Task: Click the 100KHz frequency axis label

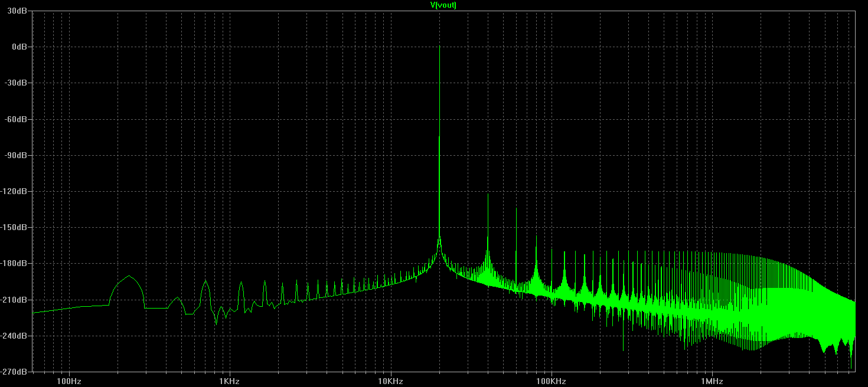Action: coord(551,381)
